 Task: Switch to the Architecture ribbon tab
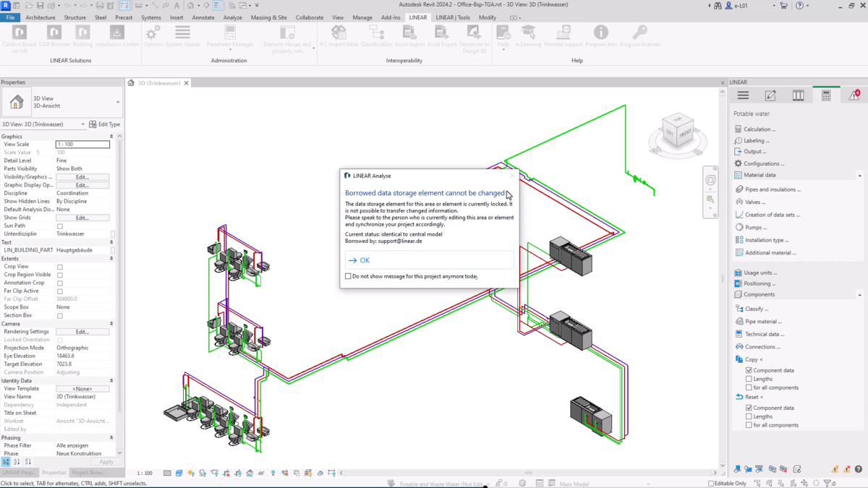pyautogui.click(x=40, y=17)
